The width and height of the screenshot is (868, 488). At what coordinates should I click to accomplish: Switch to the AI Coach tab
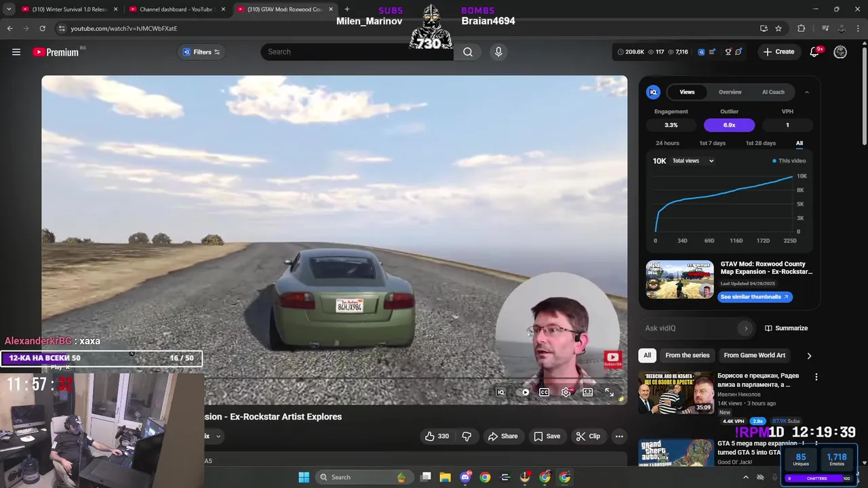pyautogui.click(x=773, y=92)
